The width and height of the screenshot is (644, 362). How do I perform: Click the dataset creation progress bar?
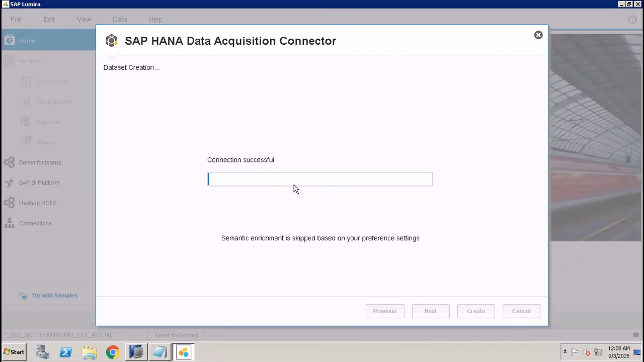point(320,179)
